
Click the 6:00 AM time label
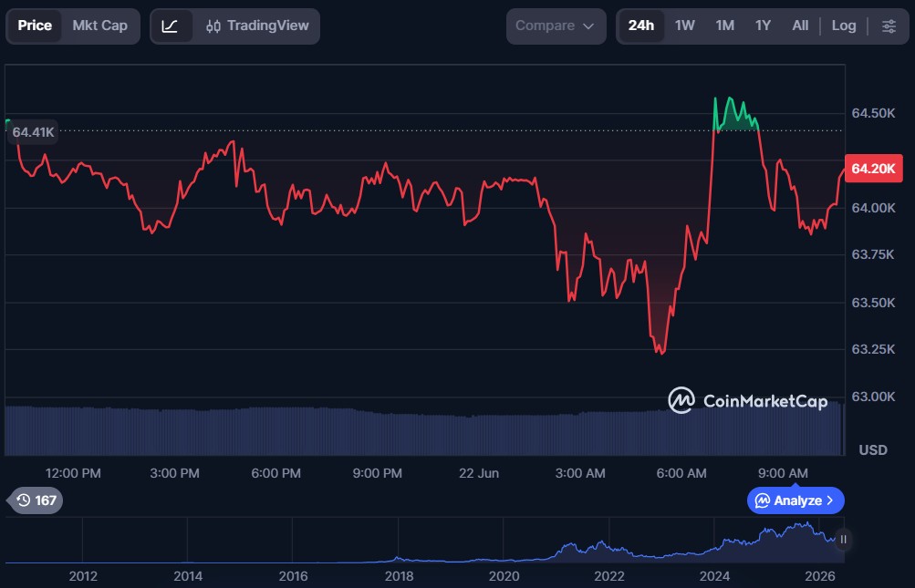click(681, 473)
